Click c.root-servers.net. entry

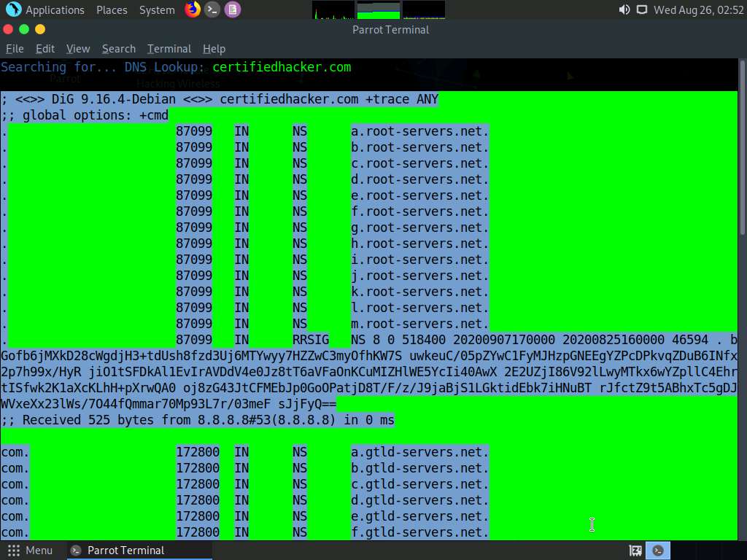coord(419,163)
